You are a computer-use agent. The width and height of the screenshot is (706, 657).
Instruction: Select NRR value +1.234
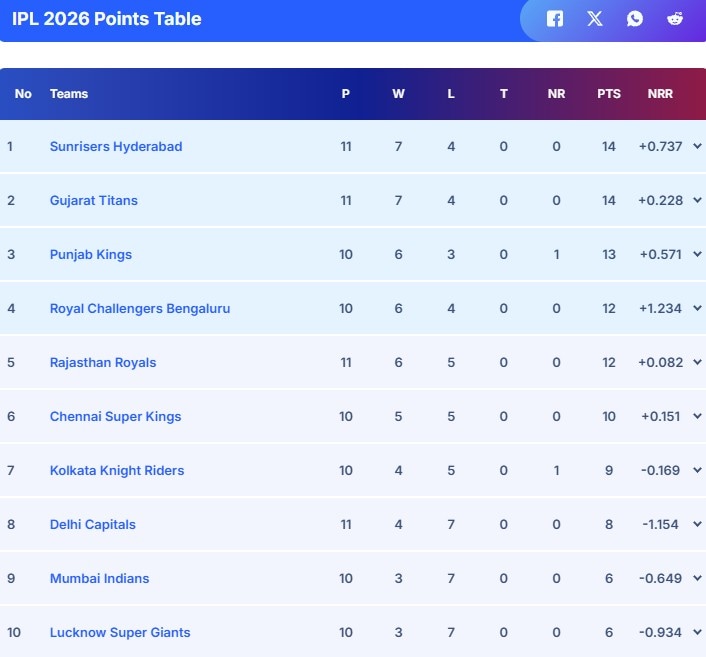660,308
